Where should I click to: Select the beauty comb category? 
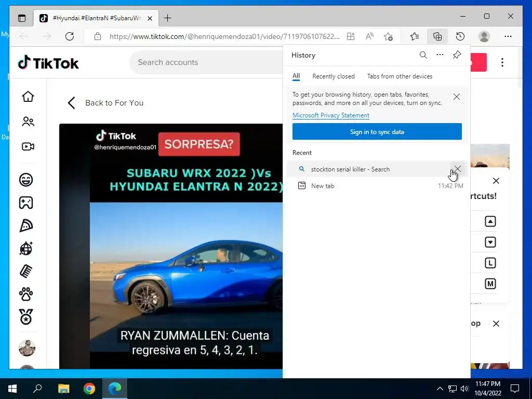pyautogui.click(x=26, y=271)
